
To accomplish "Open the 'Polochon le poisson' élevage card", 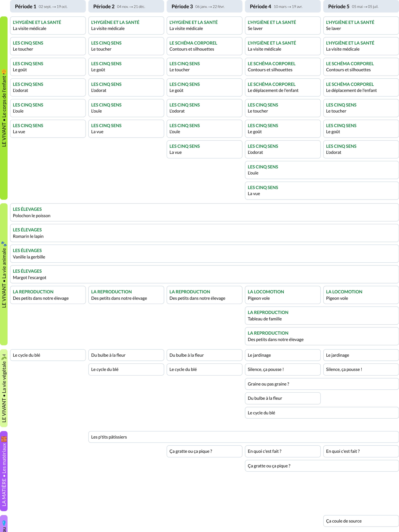I will [x=204, y=212].
